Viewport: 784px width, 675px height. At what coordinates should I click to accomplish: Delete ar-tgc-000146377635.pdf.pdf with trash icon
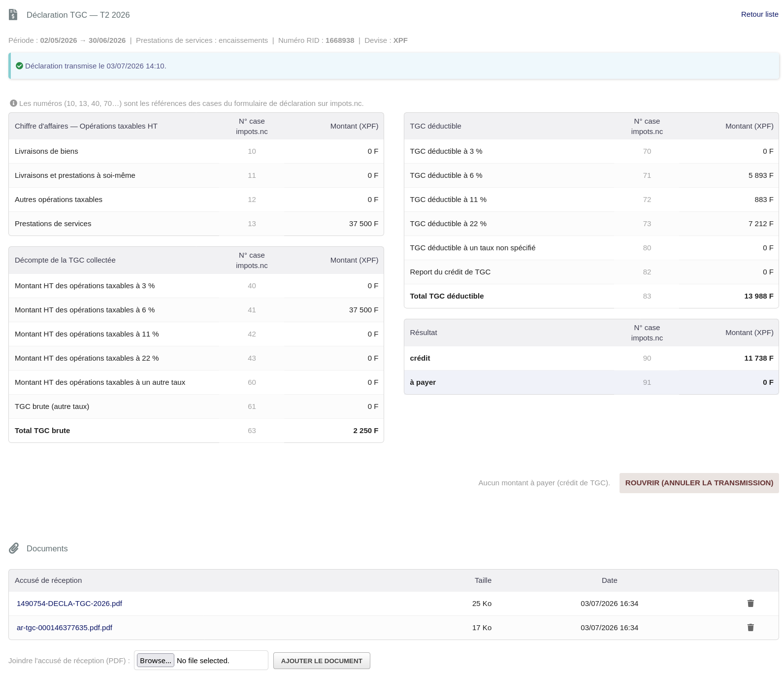tap(751, 627)
